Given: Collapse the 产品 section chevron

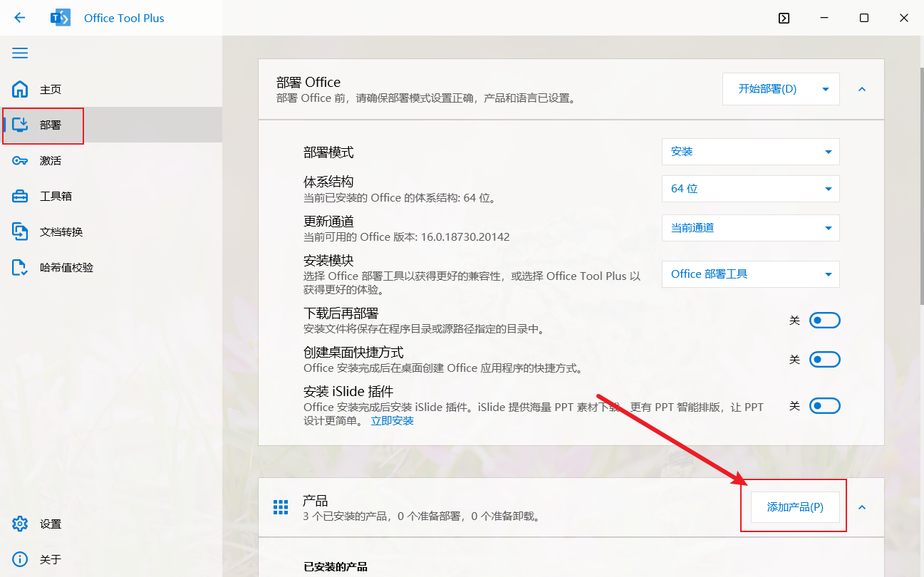Looking at the screenshot, I should click(x=862, y=507).
